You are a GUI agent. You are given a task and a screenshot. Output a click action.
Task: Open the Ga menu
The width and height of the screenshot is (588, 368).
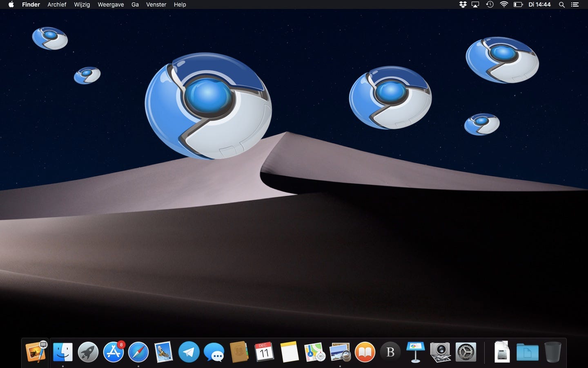coord(135,4)
